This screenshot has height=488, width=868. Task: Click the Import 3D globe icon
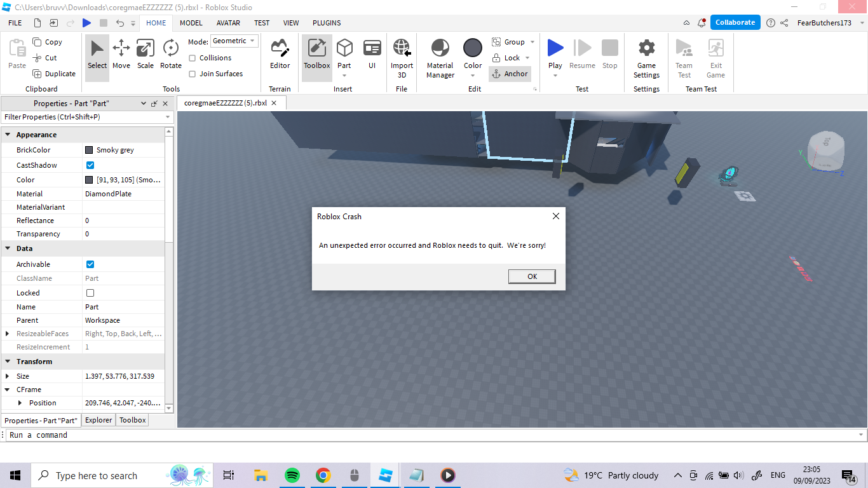click(x=402, y=48)
